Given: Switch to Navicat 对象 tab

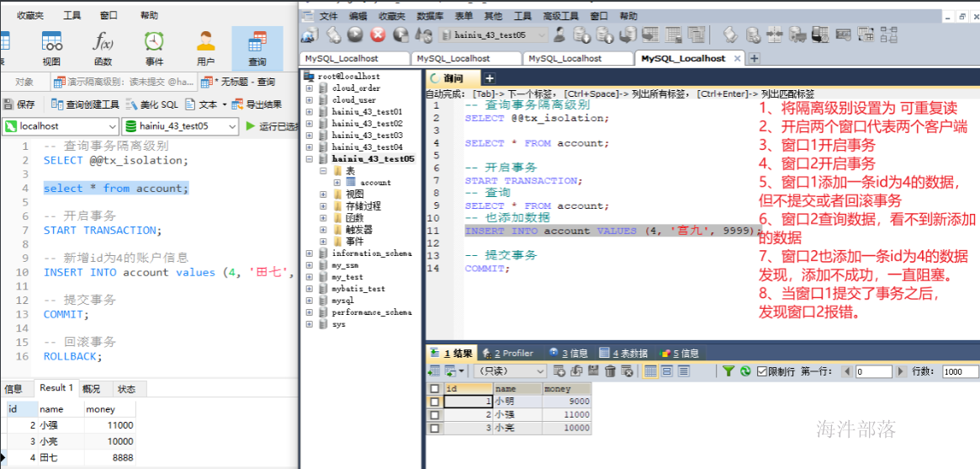Looking at the screenshot, I should tap(24, 82).
